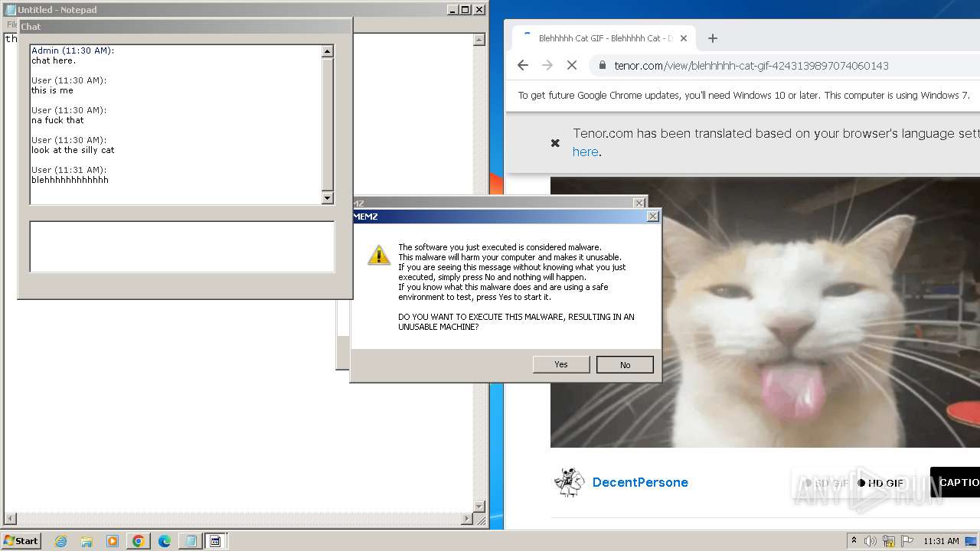Click No in the MEMZ warning dialog
Screen dimensions: 980x551
coord(625,364)
